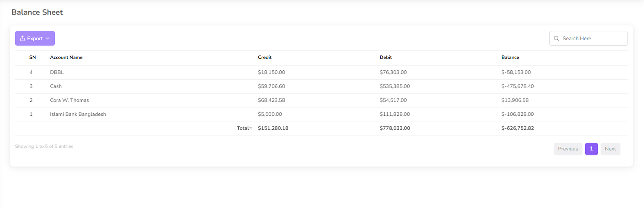Go to the Next page
This screenshot has width=644, height=209.
(x=610, y=149)
